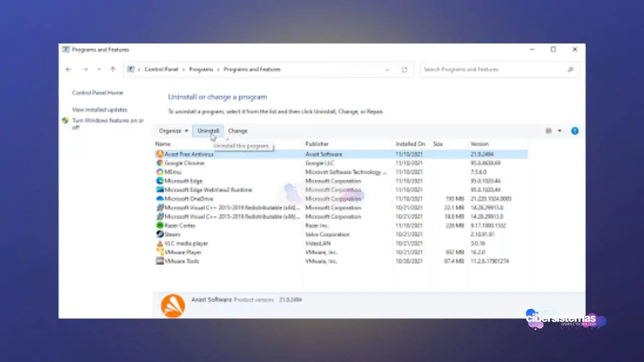The image size is (644, 362).
Task: Click the Google LLC publisher cell
Action: [x=319, y=163]
